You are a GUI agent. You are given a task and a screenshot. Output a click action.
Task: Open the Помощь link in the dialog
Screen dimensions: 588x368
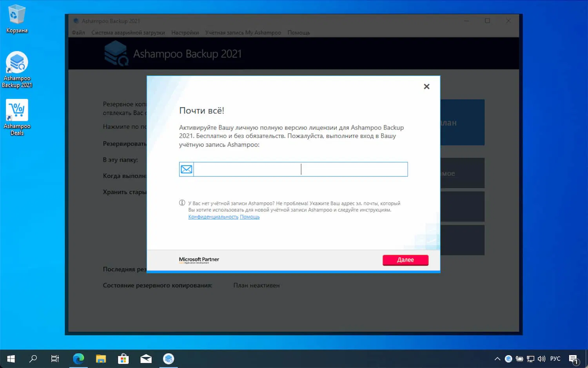pos(250,217)
